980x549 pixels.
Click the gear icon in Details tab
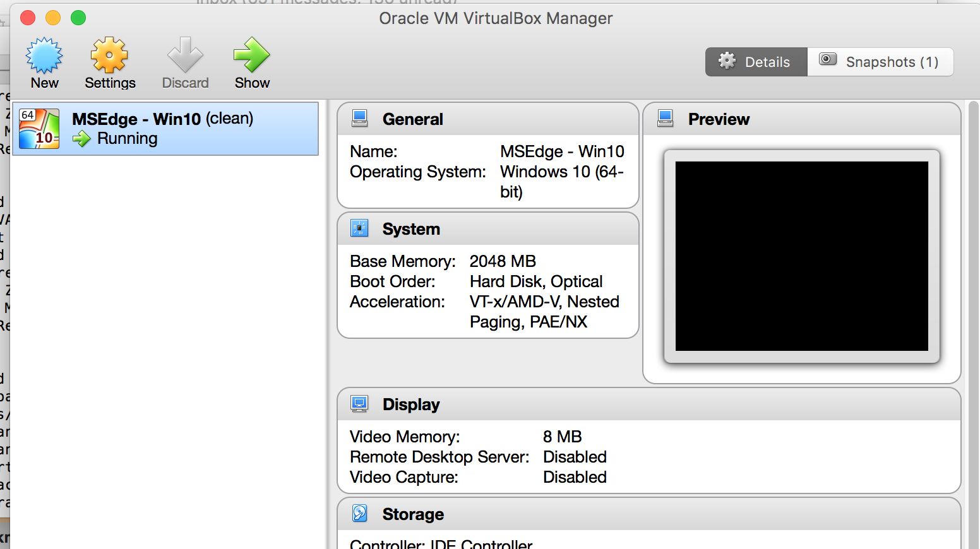(727, 61)
